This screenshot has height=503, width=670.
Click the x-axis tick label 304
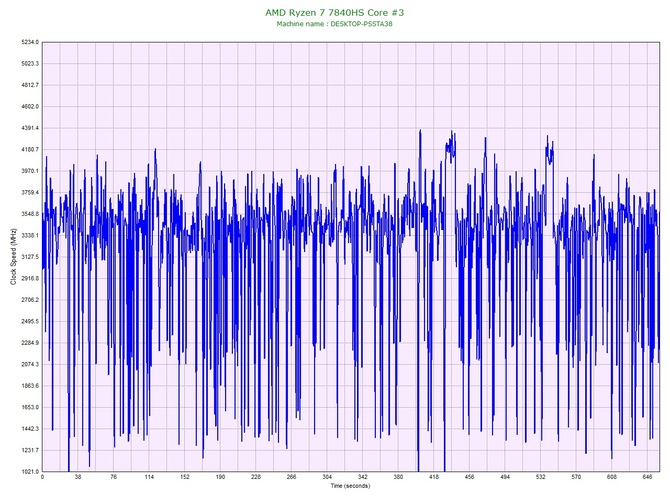click(x=327, y=477)
